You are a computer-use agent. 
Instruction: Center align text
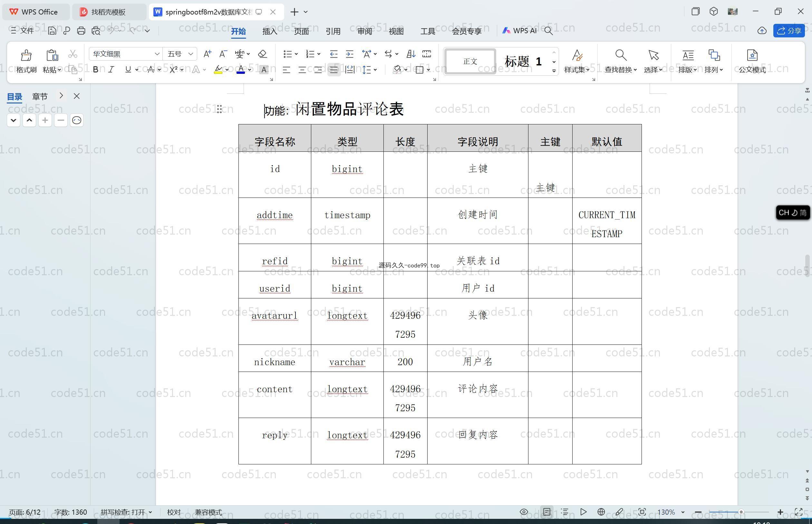tap(302, 70)
